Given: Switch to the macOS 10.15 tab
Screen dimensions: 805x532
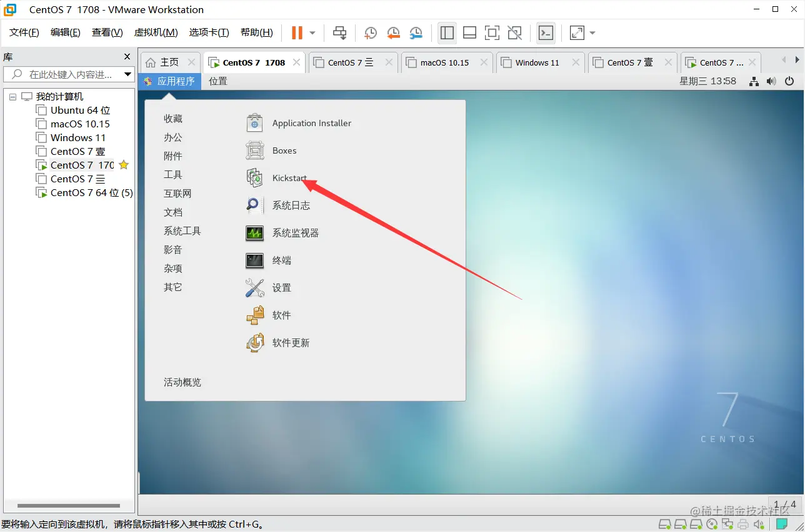Looking at the screenshot, I should click(445, 62).
